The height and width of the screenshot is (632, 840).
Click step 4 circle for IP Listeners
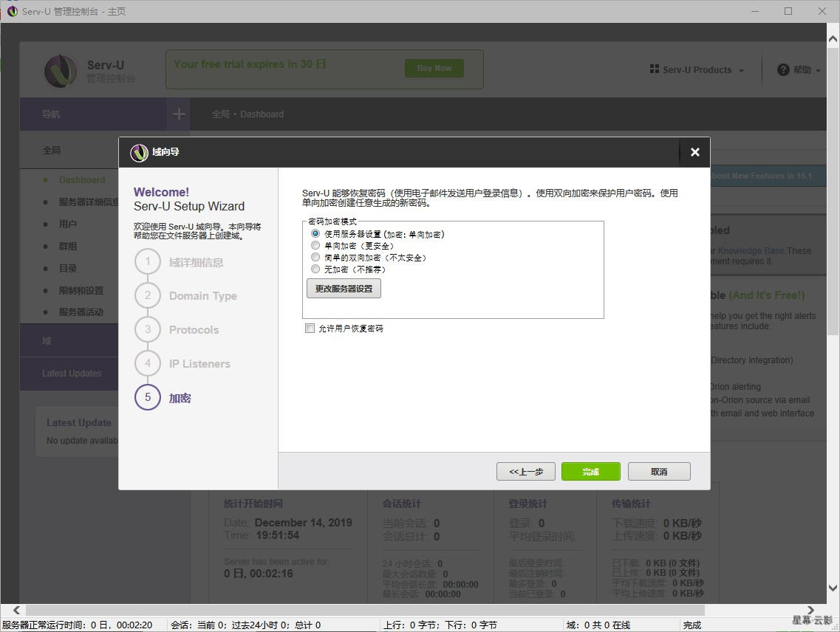(x=148, y=364)
